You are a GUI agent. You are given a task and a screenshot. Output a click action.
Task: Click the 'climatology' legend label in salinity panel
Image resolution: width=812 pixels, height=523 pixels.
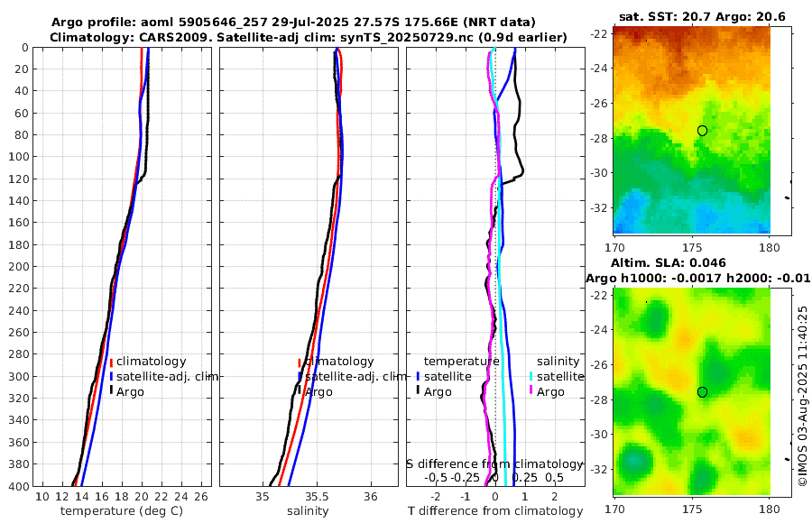tap(339, 362)
